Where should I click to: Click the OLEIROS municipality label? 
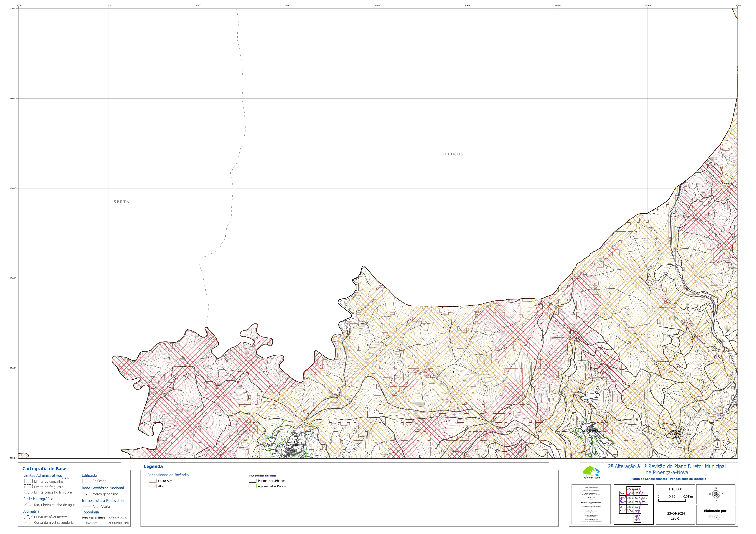pyautogui.click(x=452, y=154)
